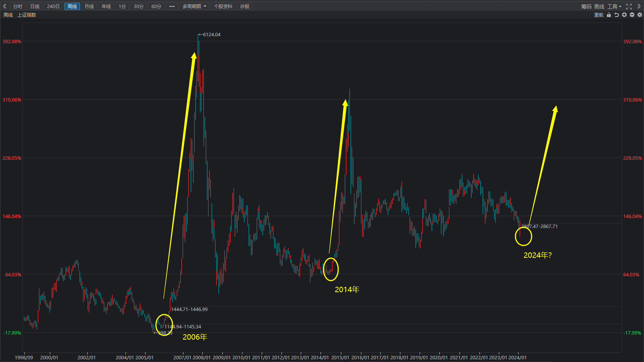Click right axis -17.99% label
Screen dimensions: 644x362
[632, 333]
